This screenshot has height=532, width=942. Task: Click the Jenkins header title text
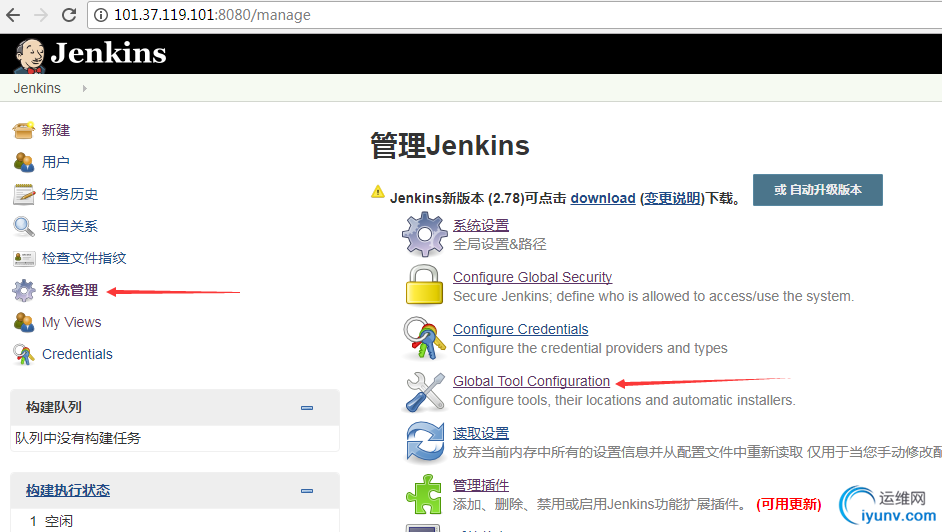109,53
